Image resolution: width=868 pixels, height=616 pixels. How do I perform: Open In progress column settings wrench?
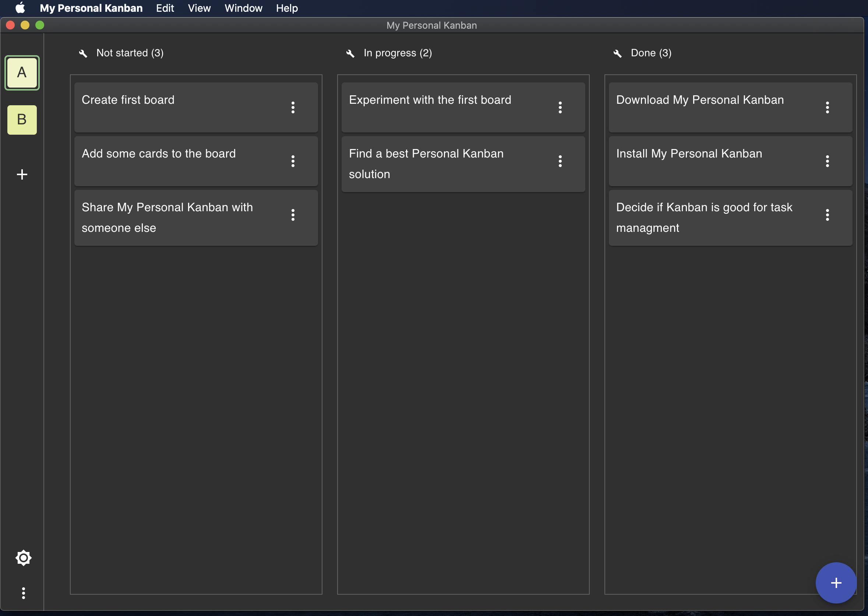(350, 53)
